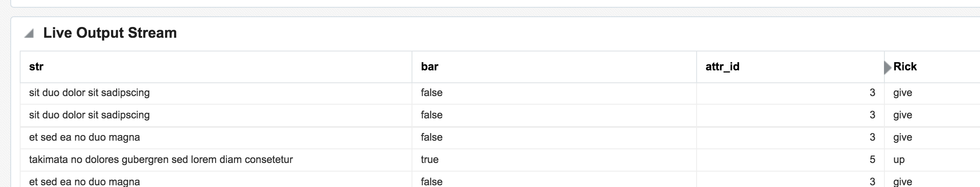This screenshot has width=980, height=187.
Task: Click the Live Output Stream title
Action: (110, 33)
